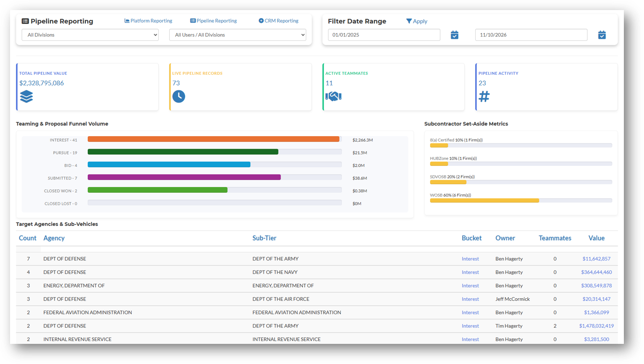Click Interest link for Dept of the Navy

[x=470, y=272]
